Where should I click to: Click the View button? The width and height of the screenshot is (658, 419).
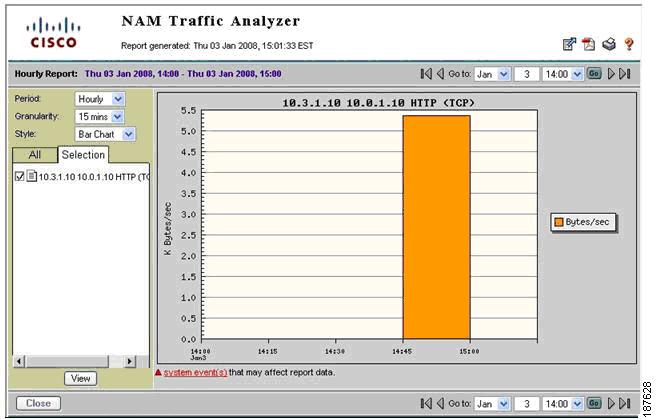(x=80, y=378)
